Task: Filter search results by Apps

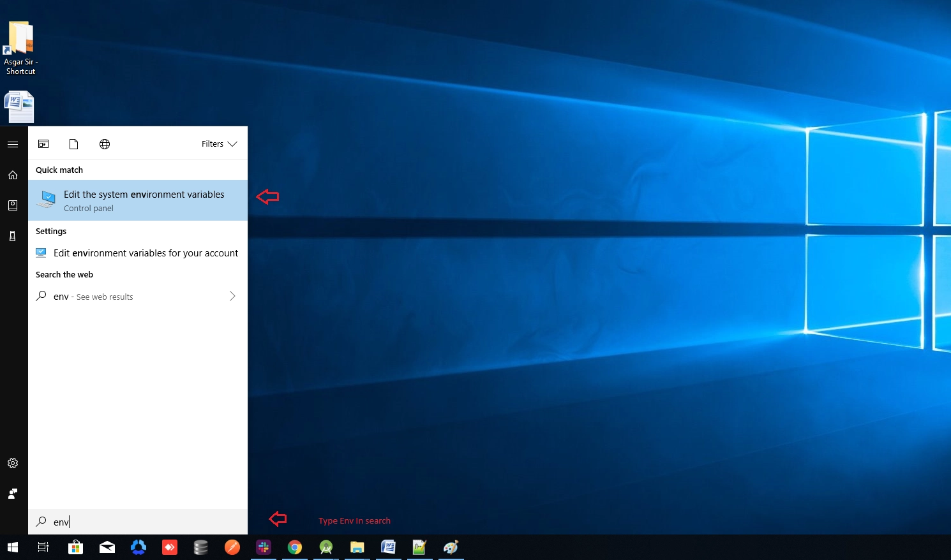Action: click(x=43, y=144)
